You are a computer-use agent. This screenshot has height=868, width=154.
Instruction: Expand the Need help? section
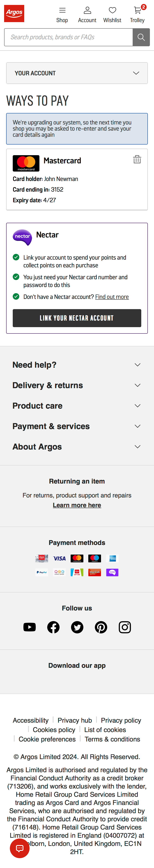[77, 365]
